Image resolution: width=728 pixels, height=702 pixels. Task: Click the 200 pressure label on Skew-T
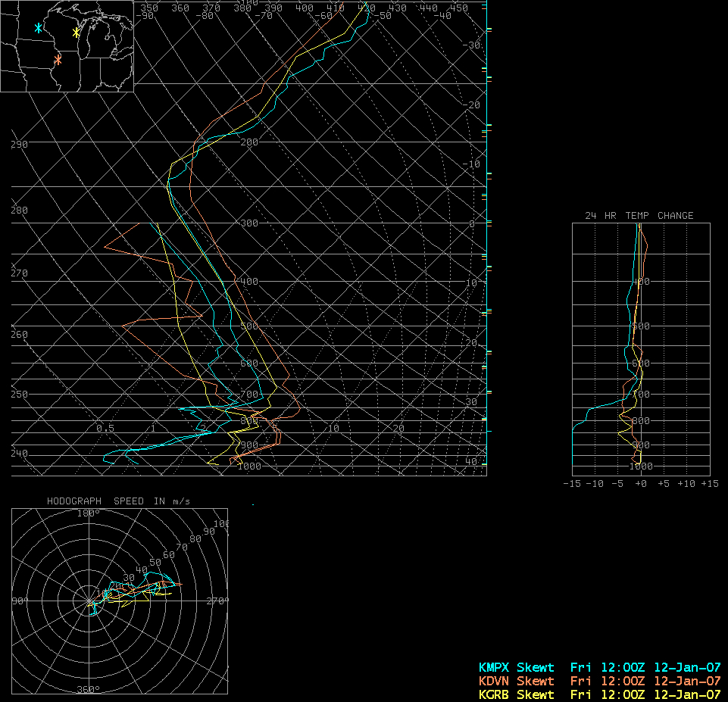coord(249,142)
